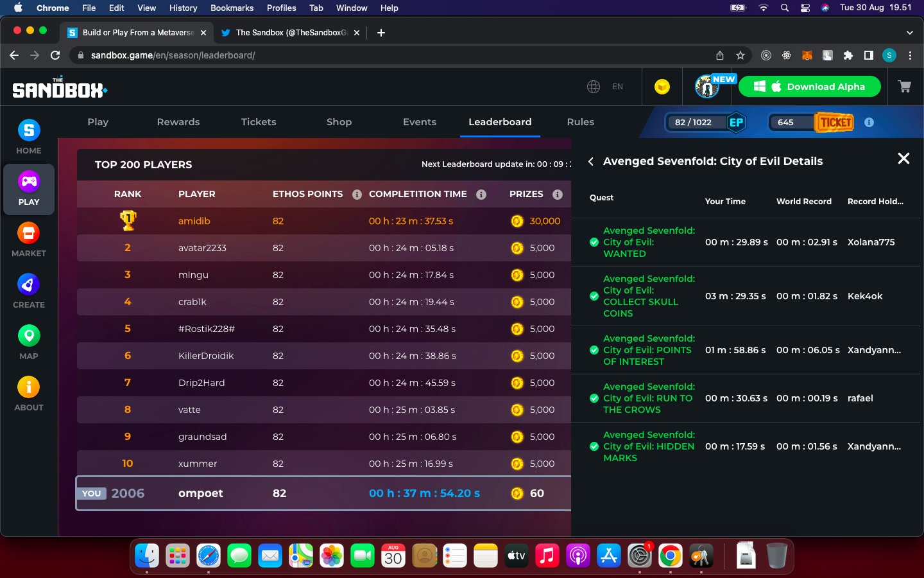Click the info icon beside COMPLETITION TIME
The image size is (924, 578).
click(481, 194)
